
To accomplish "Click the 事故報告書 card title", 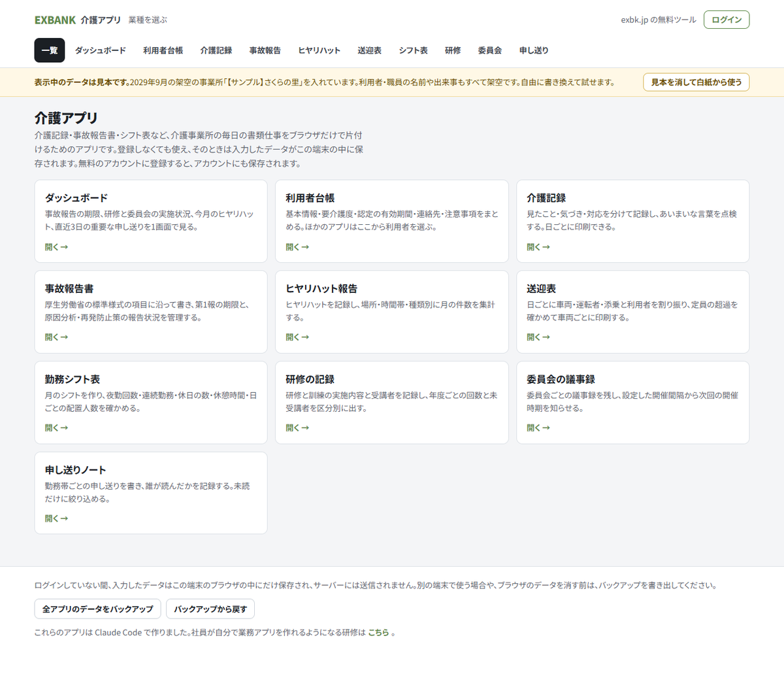I will pyautogui.click(x=69, y=288).
